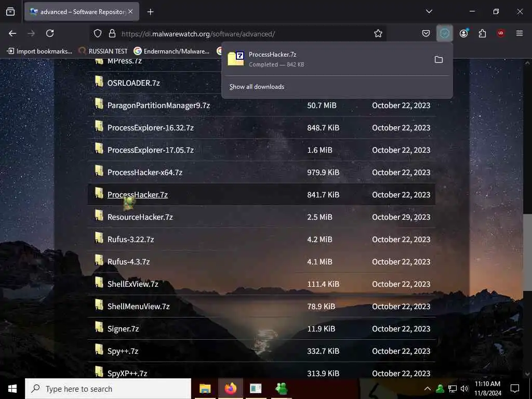The width and height of the screenshot is (532, 399).
Task: Download Signer.7z
Action: (x=123, y=329)
